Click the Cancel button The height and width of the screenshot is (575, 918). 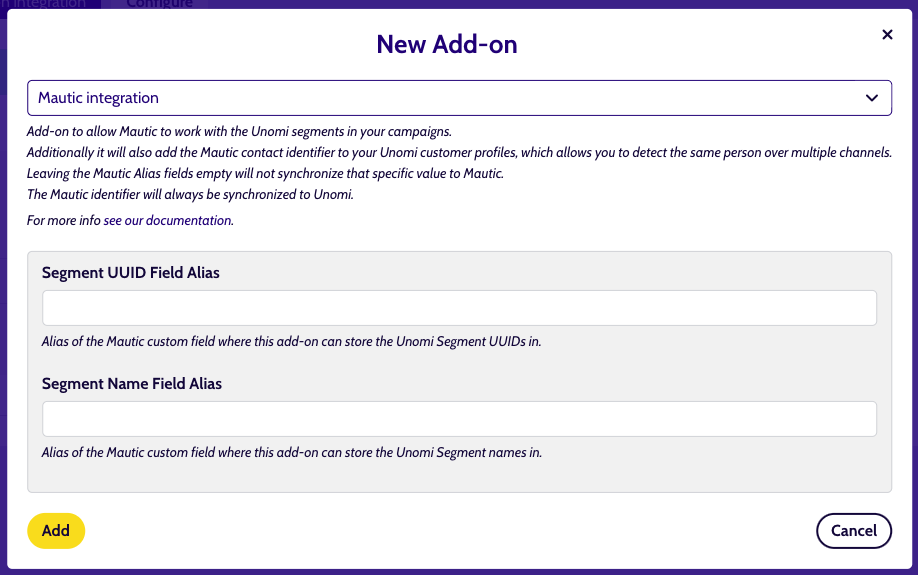click(x=854, y=530)
